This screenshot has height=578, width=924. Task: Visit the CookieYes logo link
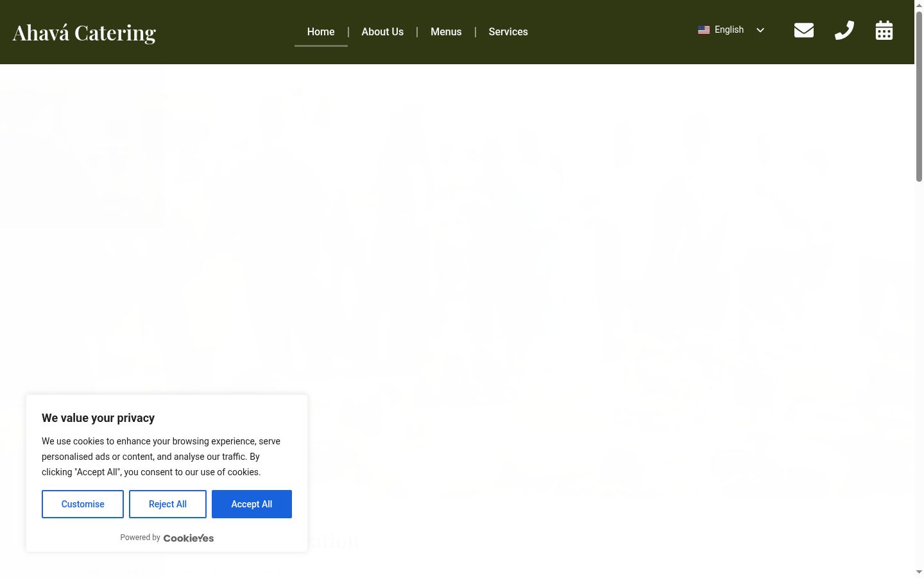pyautogui.click(x=189, y=538)
